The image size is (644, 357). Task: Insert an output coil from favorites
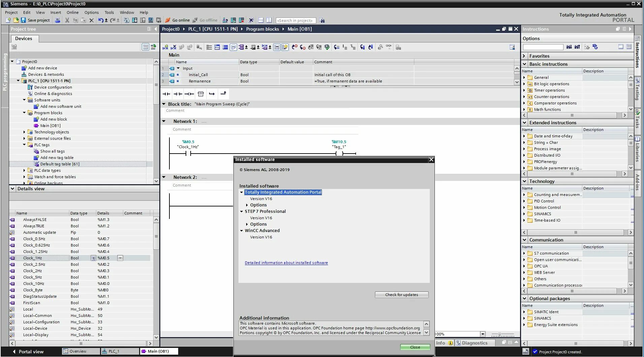189,94
